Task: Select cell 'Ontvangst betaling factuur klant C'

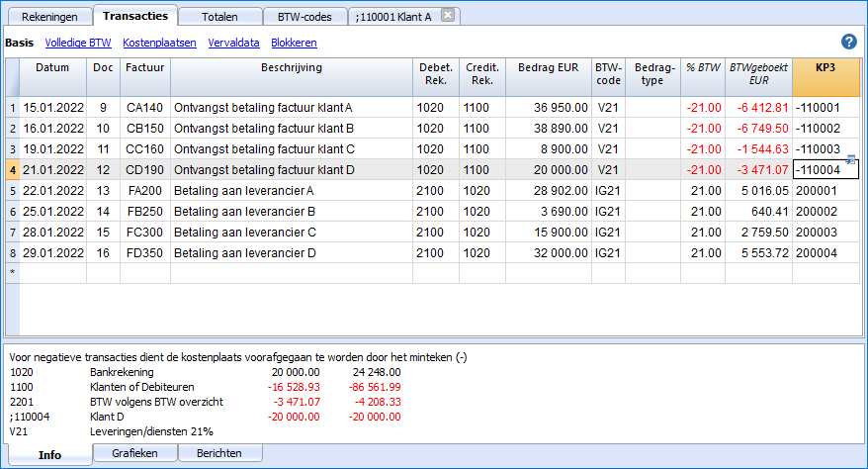Action: [x=292, y=149]
